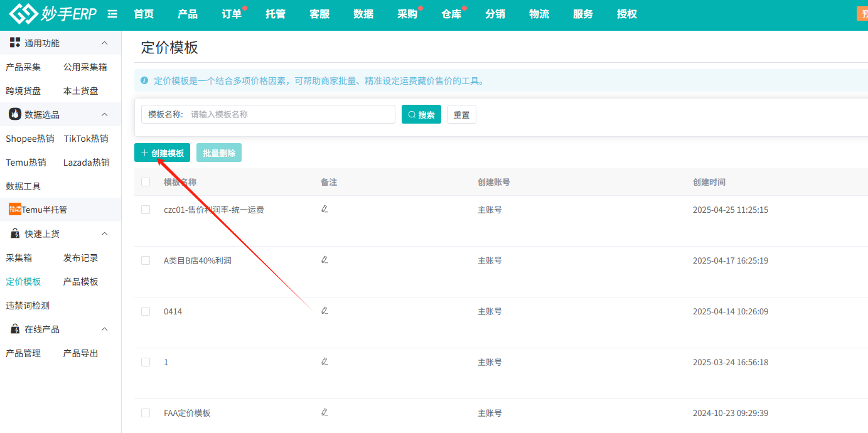
Task: Collapse the 通用功能 sidebar section
Action: 105,43
